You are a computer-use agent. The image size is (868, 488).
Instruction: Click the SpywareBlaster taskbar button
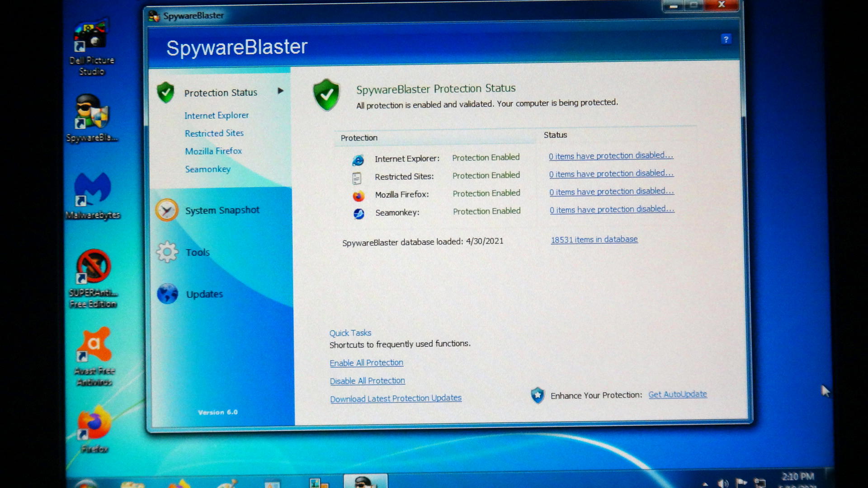(x=365, y=481)
